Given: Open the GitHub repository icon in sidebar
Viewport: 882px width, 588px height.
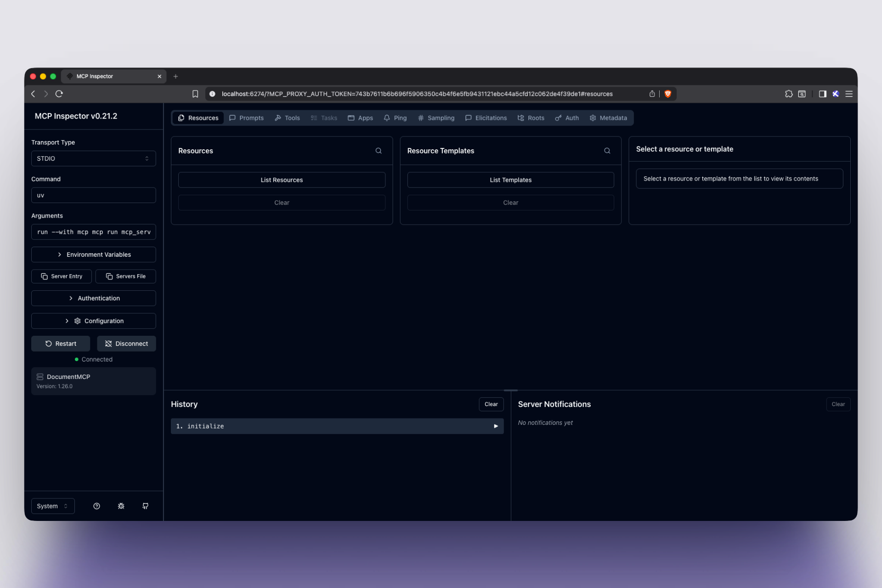Looking at the screenshot, I should tap(145, 506).
